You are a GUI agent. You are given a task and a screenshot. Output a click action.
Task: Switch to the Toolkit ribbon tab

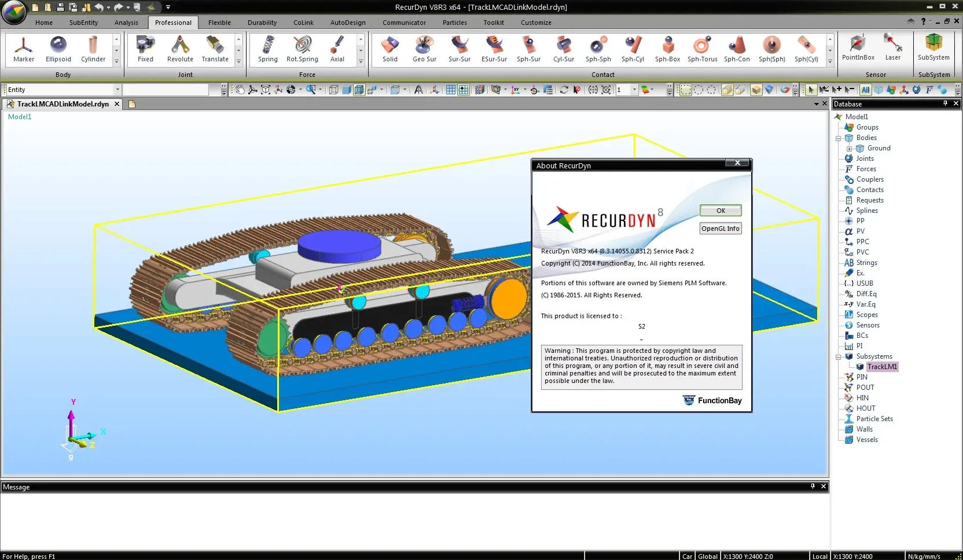coord(494,23)
